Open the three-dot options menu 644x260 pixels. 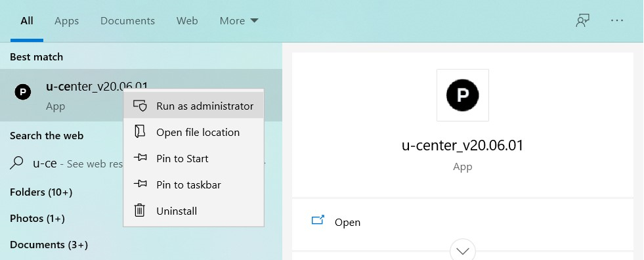click(617, 20)
